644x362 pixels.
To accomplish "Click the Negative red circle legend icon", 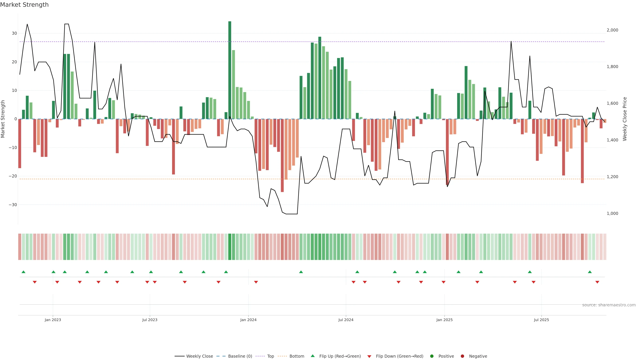I will (462, 356).
